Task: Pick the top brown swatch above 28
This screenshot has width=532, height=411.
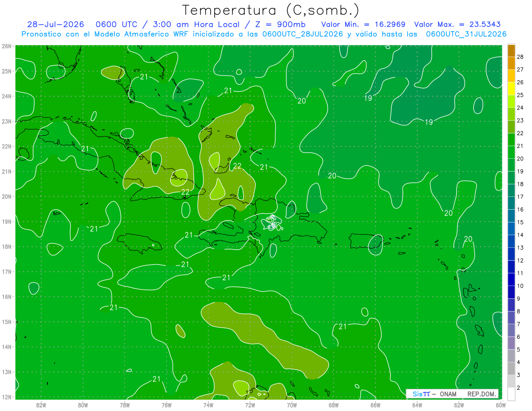Action: (511, 51)
